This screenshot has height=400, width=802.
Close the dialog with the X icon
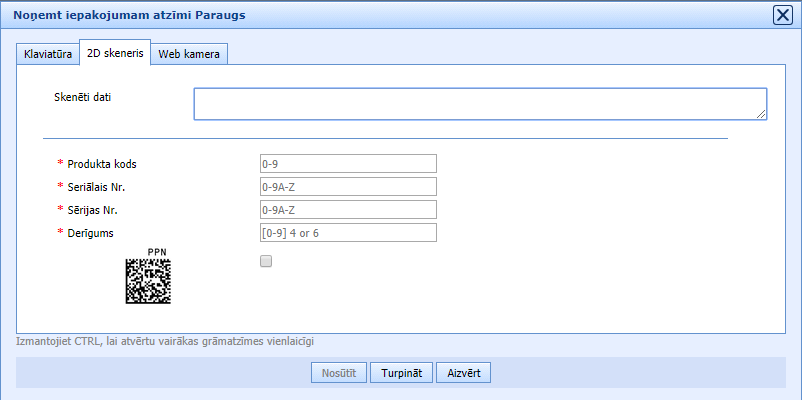click(783, 15)
